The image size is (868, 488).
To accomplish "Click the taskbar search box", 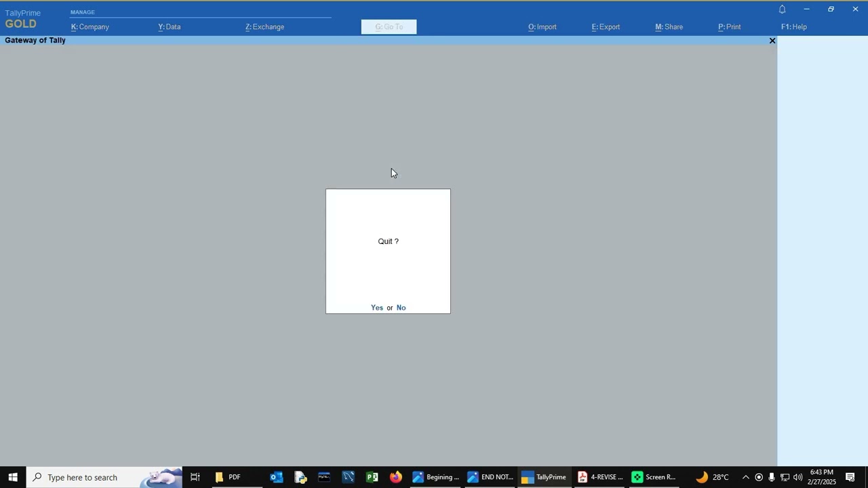I will click(x=105, y=477).
